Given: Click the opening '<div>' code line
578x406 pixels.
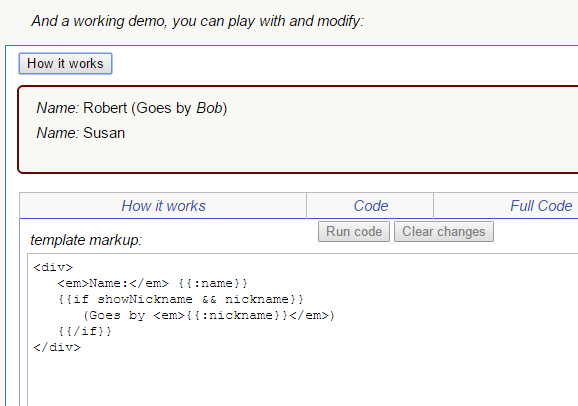Looking at the screenshot, I should [53, 267].
